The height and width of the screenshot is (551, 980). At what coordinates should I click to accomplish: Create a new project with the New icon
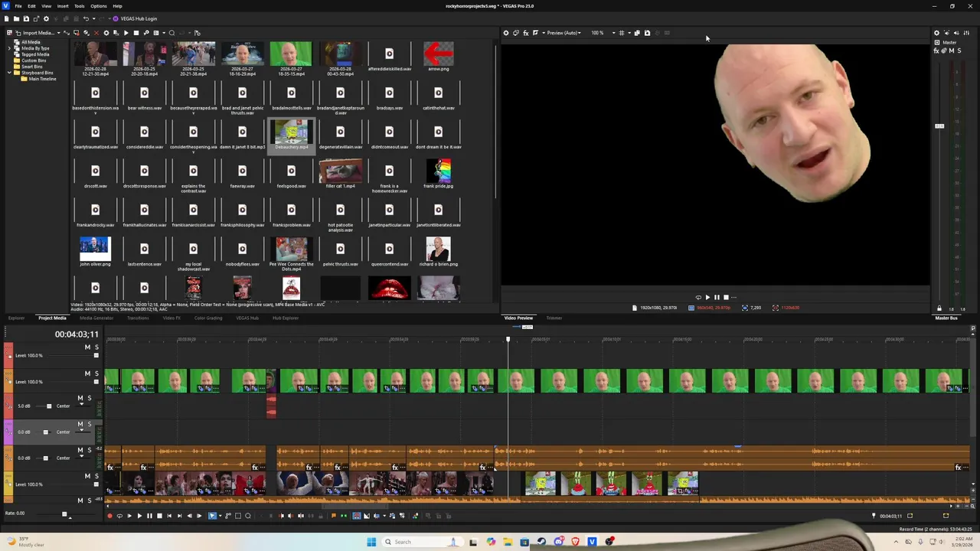(x=7, y=18)
